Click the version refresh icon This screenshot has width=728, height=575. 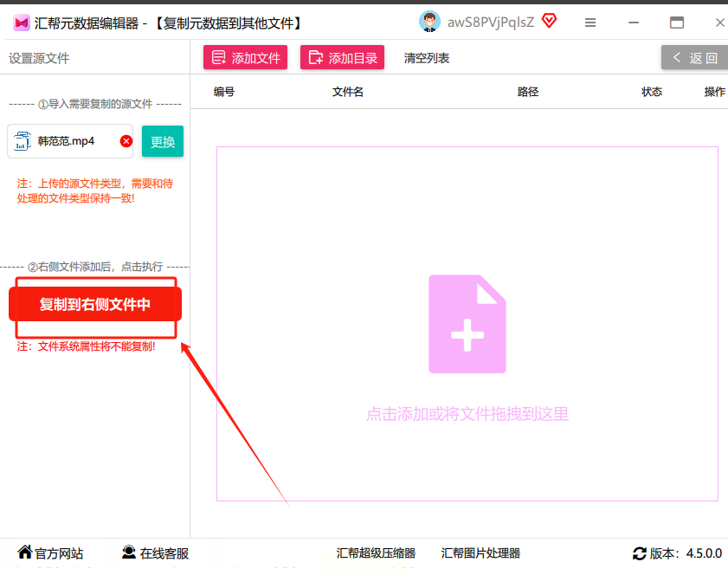[640, 553]
